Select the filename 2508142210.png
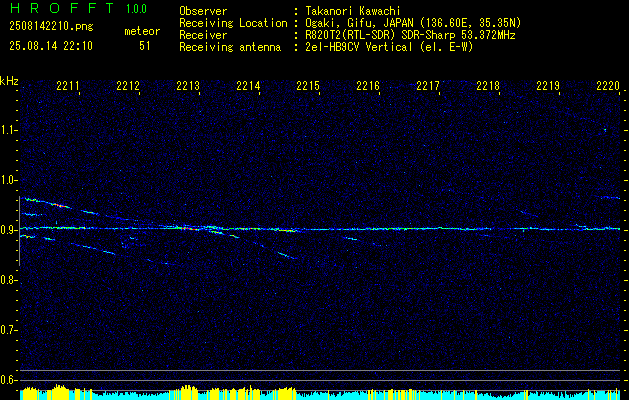The image size is (629, 400). tap(51, 26)
